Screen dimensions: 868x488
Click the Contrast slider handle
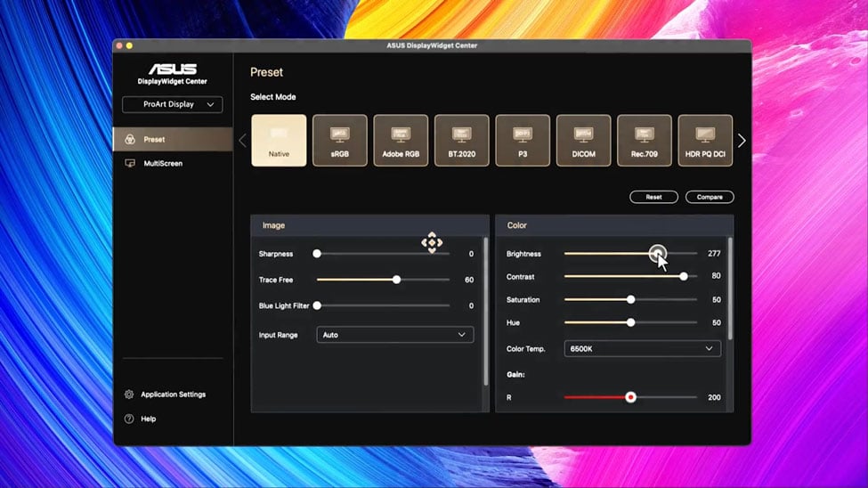684,276
